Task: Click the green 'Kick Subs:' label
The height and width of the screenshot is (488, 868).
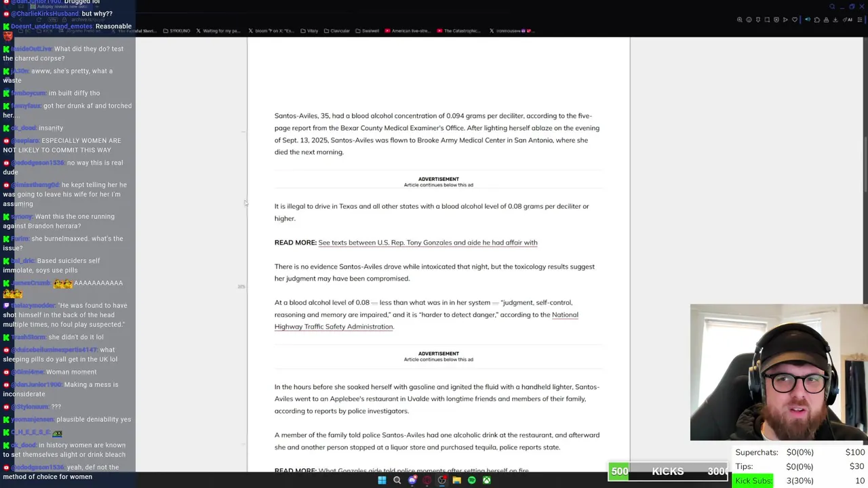Action: tap(753, 481)
